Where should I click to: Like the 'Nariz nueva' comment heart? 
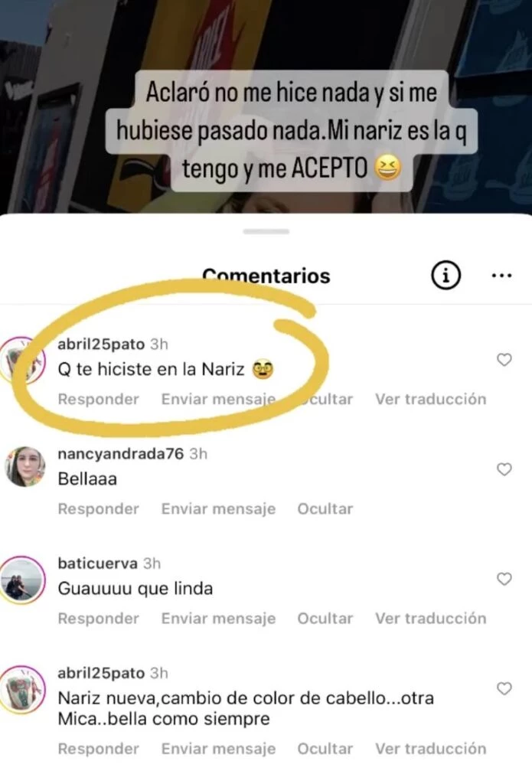pyautogui.click(x=504, y=688)
